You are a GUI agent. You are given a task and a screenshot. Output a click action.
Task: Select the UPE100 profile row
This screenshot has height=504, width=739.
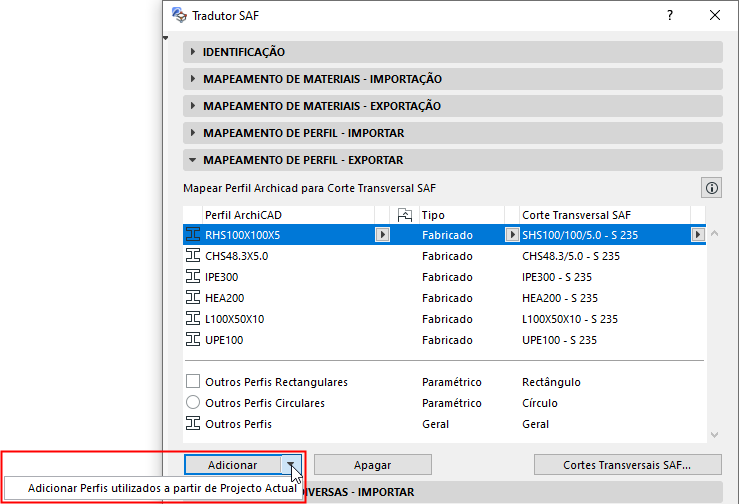[444, 339]
